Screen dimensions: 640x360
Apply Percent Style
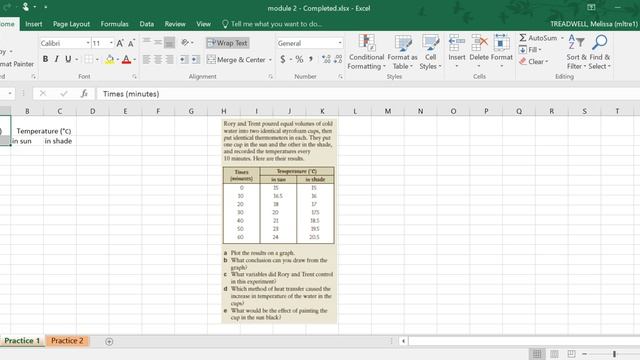pos(299,60)
